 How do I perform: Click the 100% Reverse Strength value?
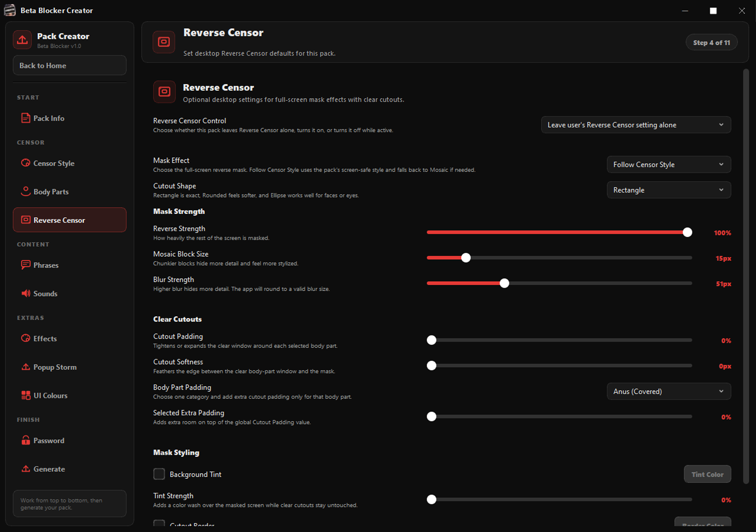click(722, 233)
